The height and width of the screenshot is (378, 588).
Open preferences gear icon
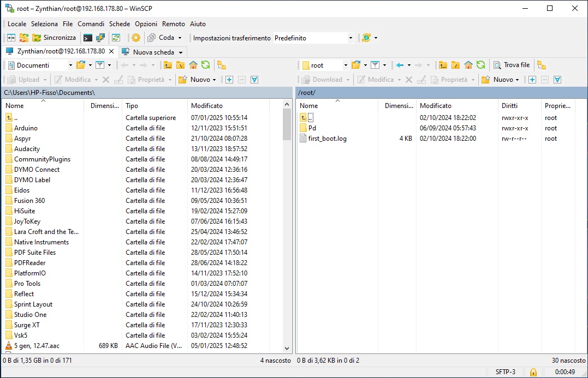tap(136, 38)
